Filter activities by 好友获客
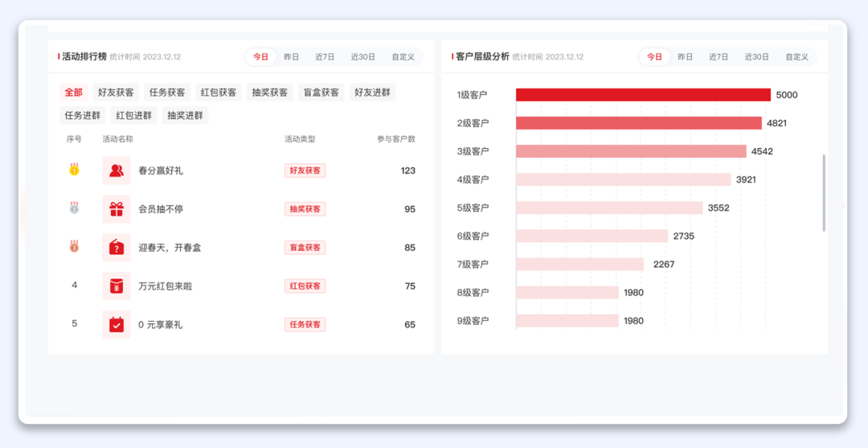This screenshot has width=868, height=448. tap(116, 92)
